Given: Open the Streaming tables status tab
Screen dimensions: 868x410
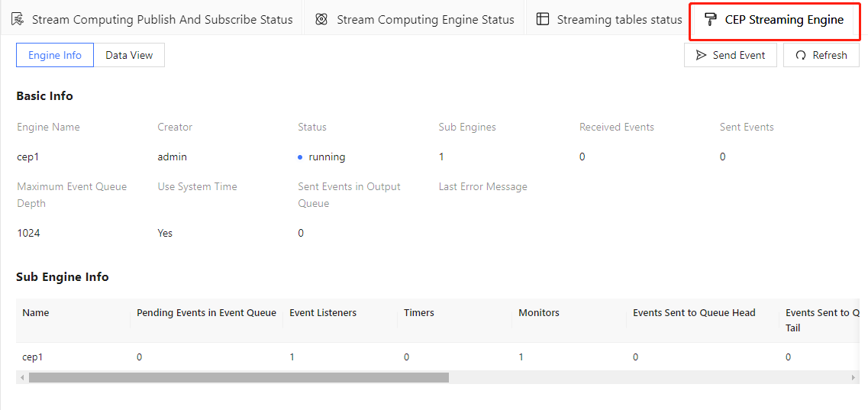Looking at the screenshot, I should [618, 19].
